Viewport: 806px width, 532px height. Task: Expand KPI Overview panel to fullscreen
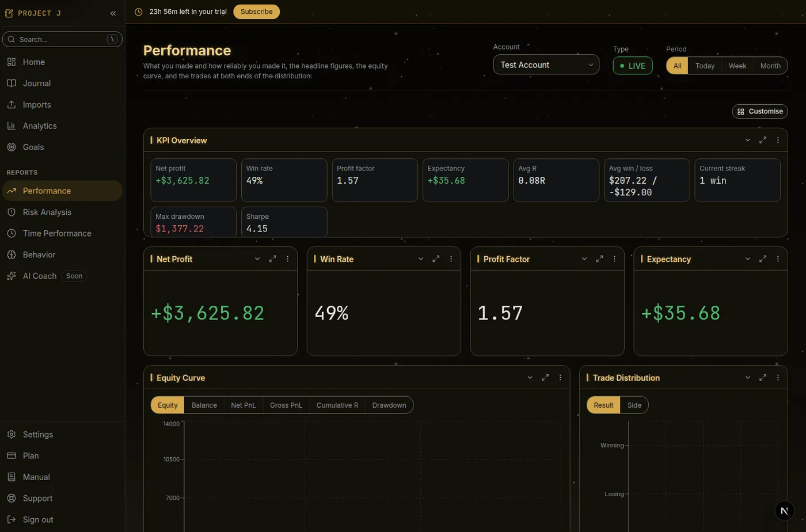pos(763,140)
